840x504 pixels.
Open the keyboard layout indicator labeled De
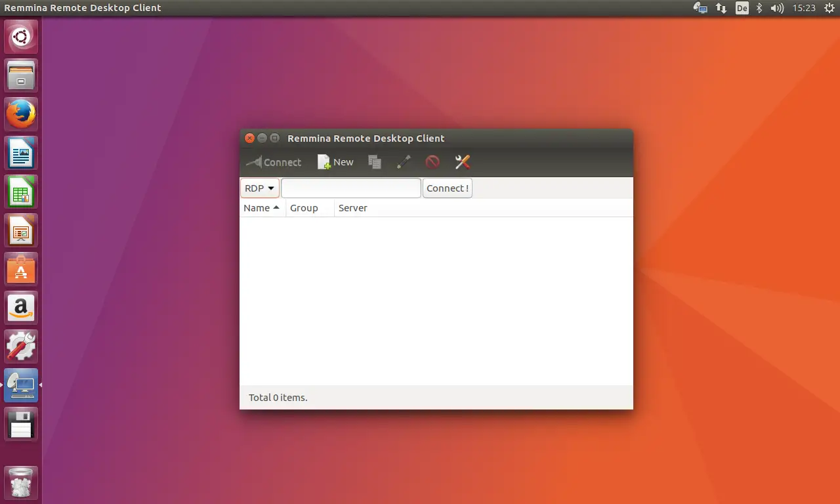point(742,8)
